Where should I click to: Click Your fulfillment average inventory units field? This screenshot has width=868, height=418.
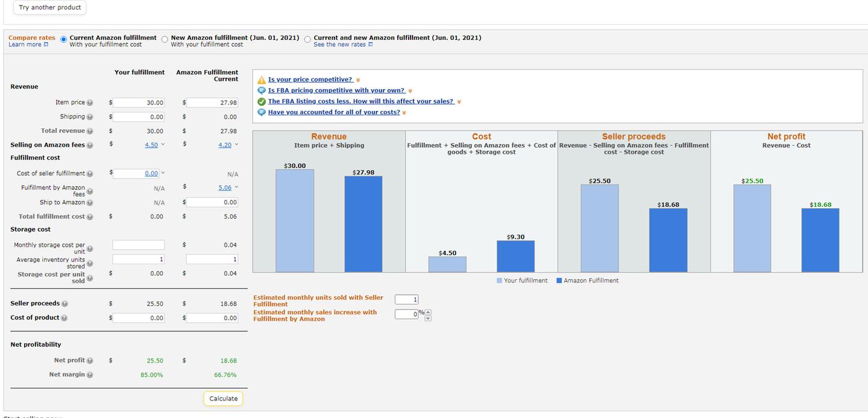pyautogui.click(x=139, y=259)
